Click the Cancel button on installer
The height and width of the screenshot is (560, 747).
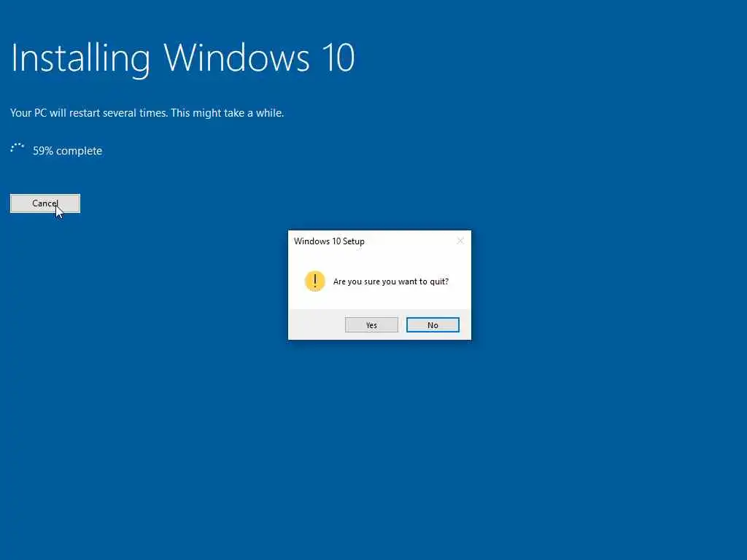pos(45,203)
